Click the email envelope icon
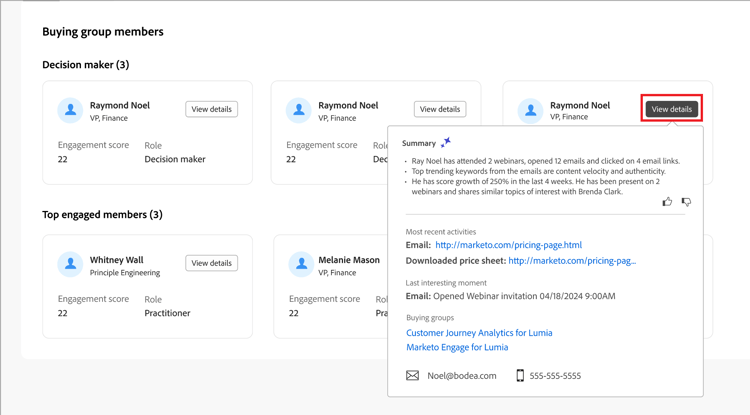This screenshot has width=750, height=415. click(412, 376)
